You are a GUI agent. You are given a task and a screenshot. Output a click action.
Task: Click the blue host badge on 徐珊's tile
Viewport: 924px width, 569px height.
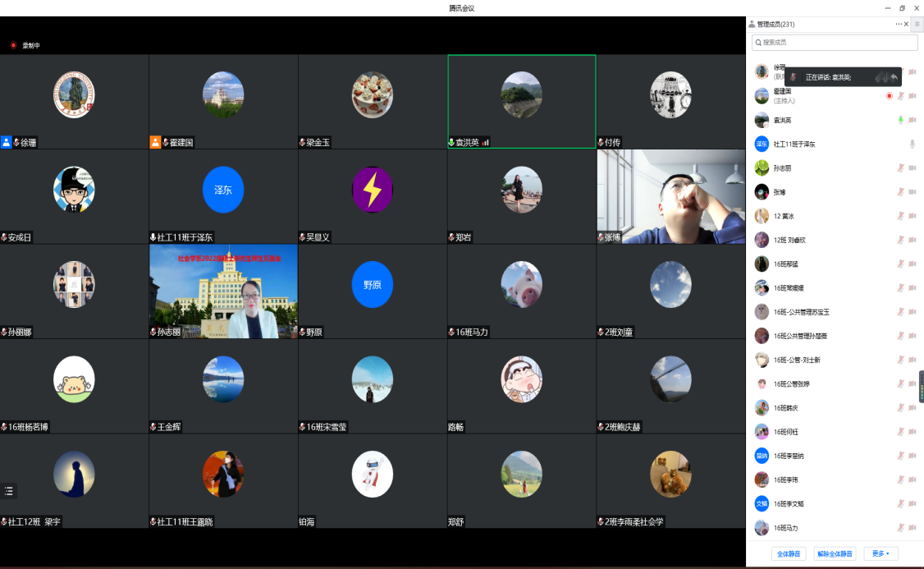[7, 142]
